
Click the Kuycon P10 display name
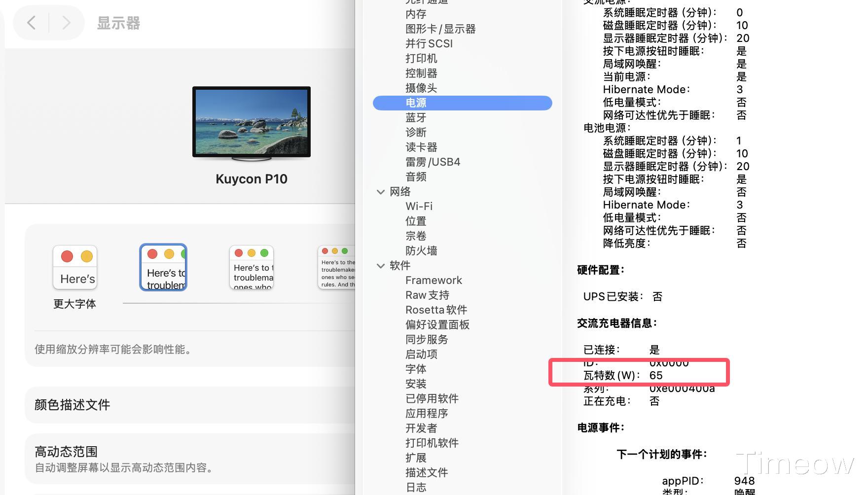click(252, 179)
